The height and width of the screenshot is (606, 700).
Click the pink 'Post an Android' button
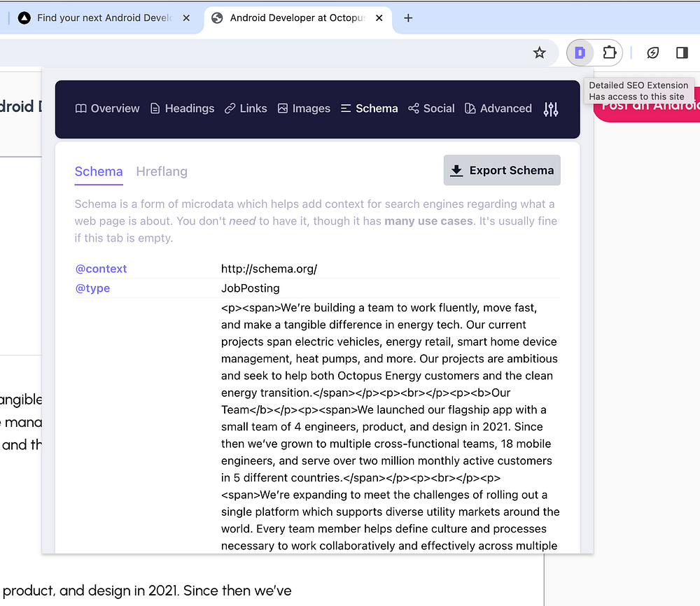(647, 105)
